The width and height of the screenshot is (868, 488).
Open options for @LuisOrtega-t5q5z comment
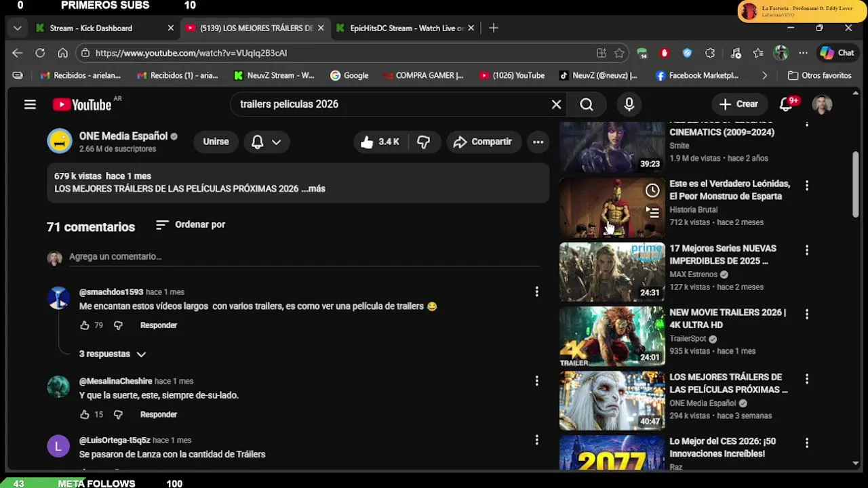tap(536, 440)
